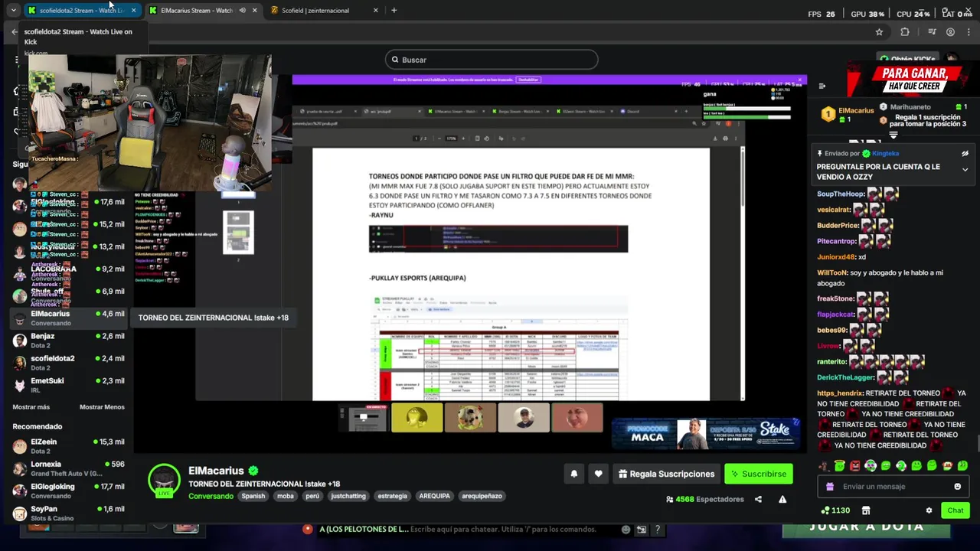Open the browser three-dot menu
This screenshot has height=551, width=980.
click(x=969, y=32)
